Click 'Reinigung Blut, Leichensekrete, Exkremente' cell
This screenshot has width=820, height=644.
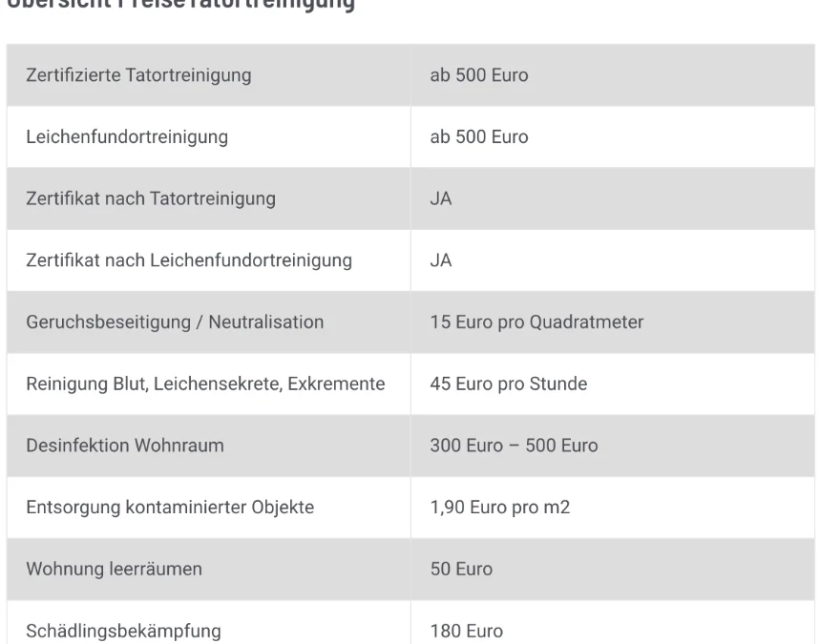tap(205, 384)
